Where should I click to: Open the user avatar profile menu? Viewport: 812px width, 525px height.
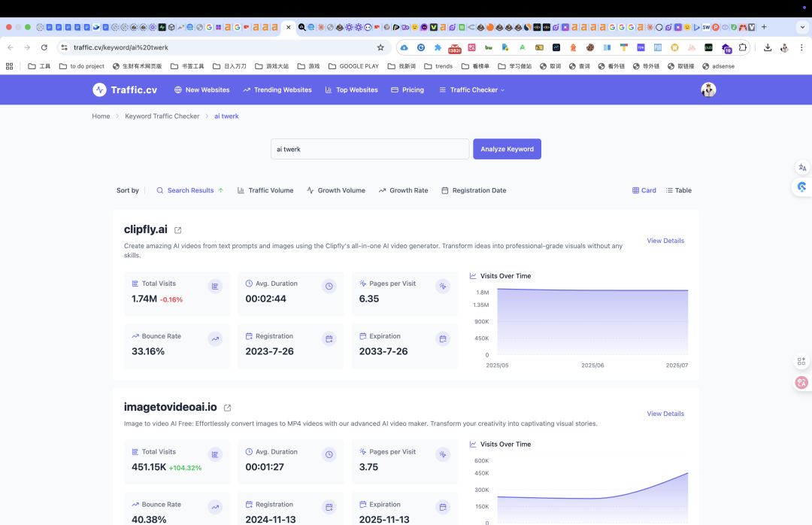(708, 90)
